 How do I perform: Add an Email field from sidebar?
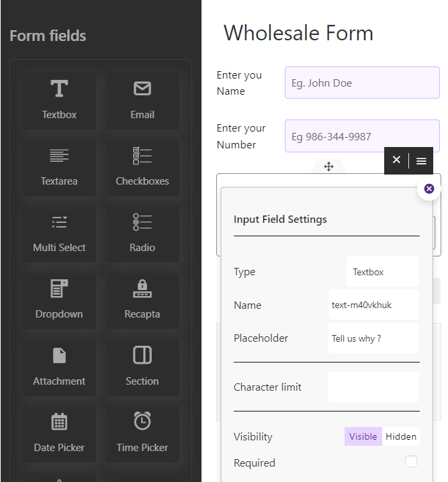click(x=142, y=100)
